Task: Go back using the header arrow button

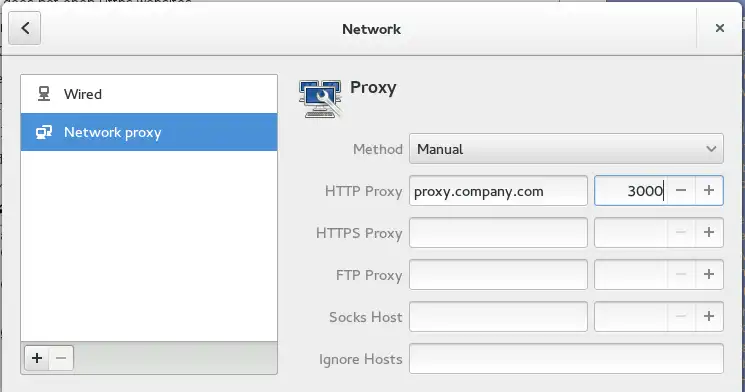Action: click(25, 29)
